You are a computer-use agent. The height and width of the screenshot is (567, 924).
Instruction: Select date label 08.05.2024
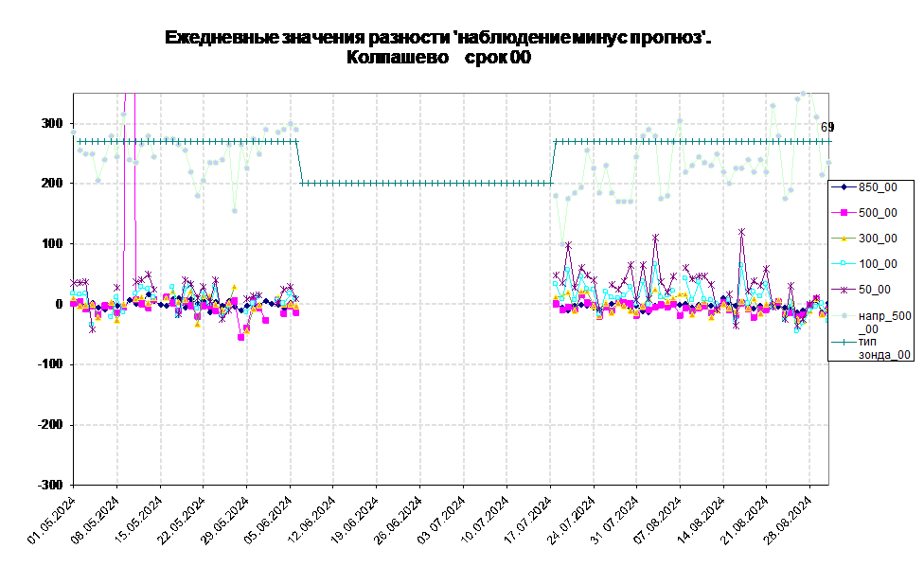click(95, 521)
